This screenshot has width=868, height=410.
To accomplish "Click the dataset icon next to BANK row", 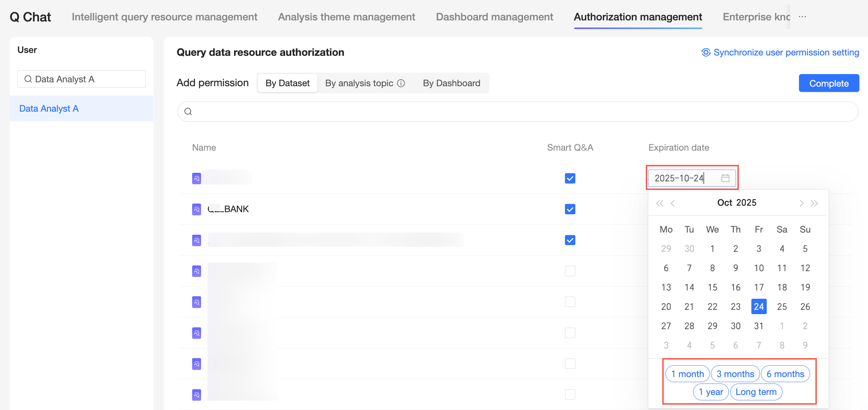I will coord(196,209).
